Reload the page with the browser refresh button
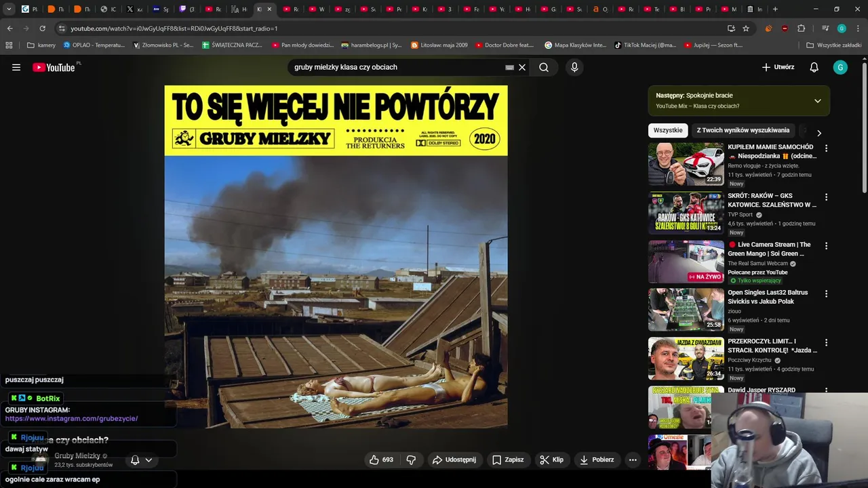The width and height of the screenshot is (868, 488). (x=42, y=28)
